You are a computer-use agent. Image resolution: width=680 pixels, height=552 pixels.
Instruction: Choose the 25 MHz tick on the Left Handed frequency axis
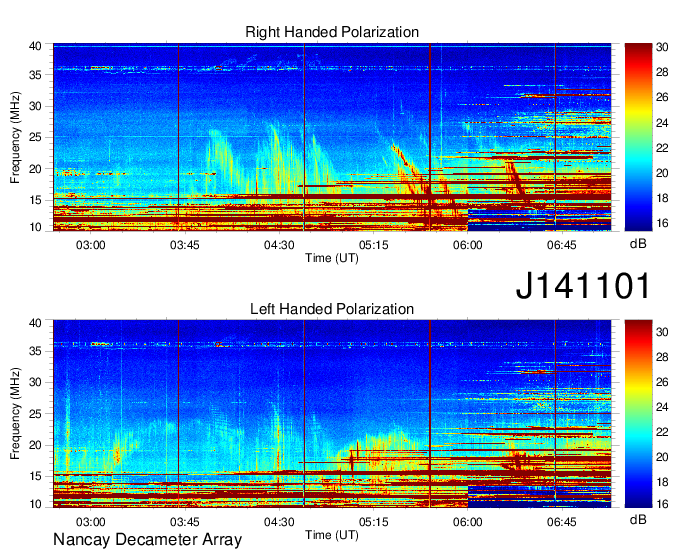(35, 414)
